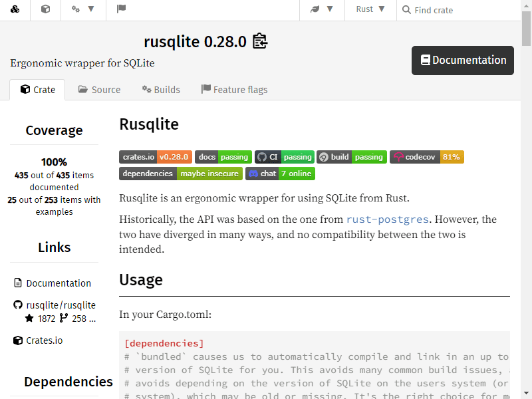This screenshot has width=532, height=399.
Task: Open the docs passing badge
Action: (x=223, y=157)
